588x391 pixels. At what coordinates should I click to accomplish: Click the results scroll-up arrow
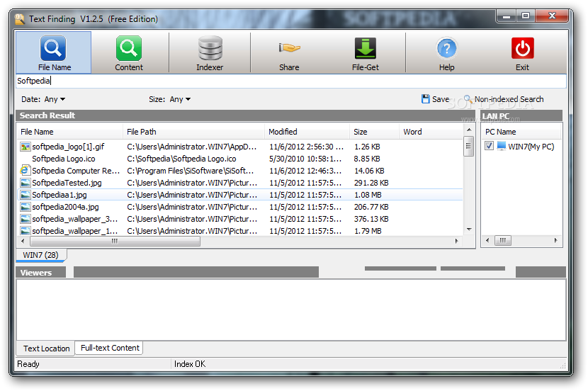[x=469, y=130]
